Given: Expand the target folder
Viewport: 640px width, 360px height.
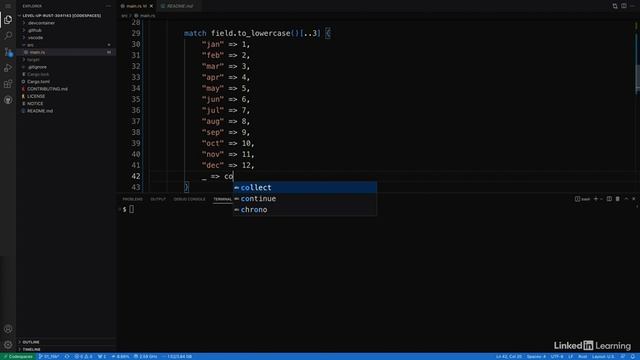Looking at the screenshot, I should point(33,60).
